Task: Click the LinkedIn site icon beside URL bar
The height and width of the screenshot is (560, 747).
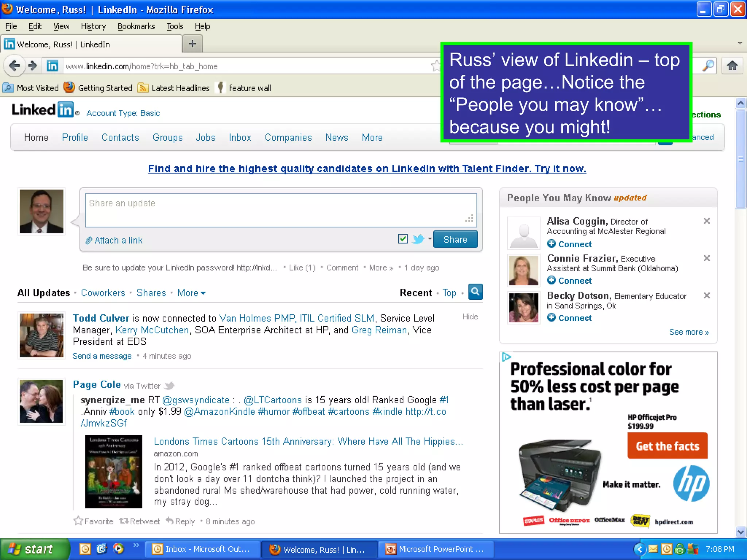Action: 52,66
